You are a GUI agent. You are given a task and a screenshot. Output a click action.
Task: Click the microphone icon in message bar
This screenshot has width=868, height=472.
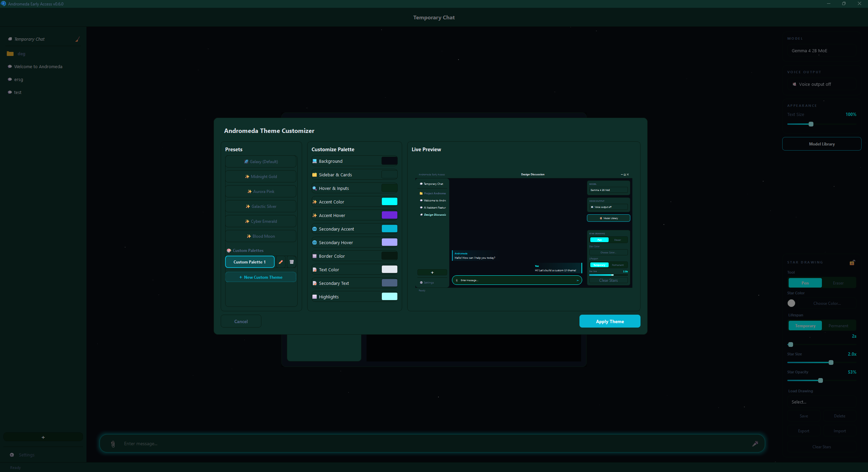tap(755, 444)
